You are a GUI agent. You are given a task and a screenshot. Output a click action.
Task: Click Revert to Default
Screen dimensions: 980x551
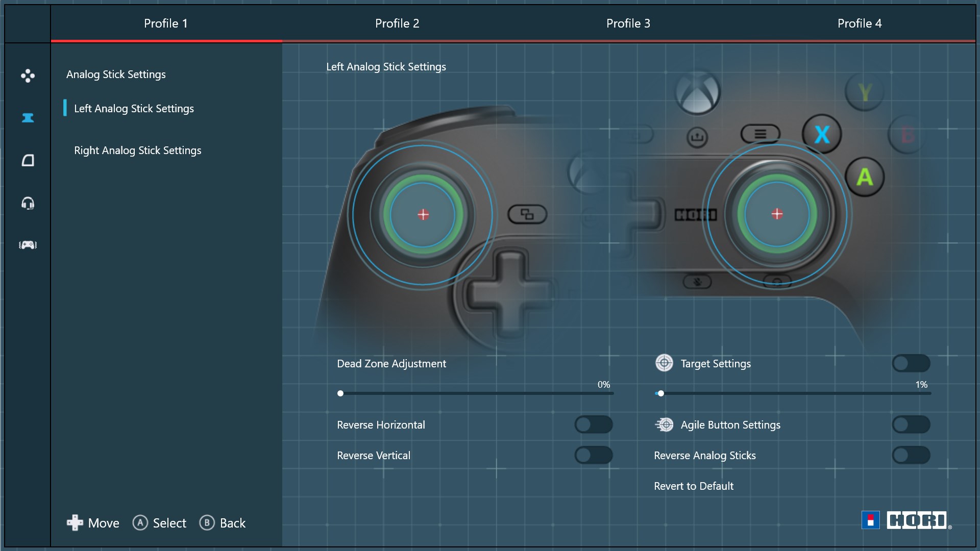pyautogui.click(x=694, y=486)
